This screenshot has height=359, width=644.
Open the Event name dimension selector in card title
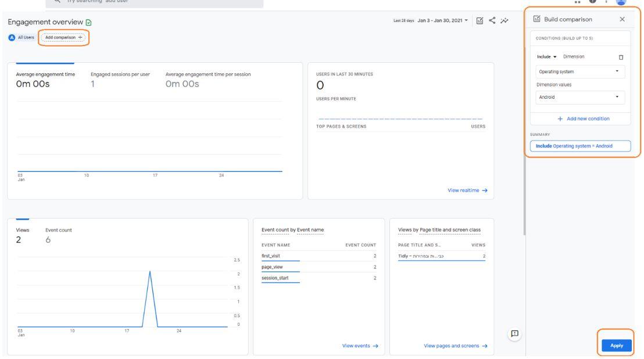(x=310, y=230)
